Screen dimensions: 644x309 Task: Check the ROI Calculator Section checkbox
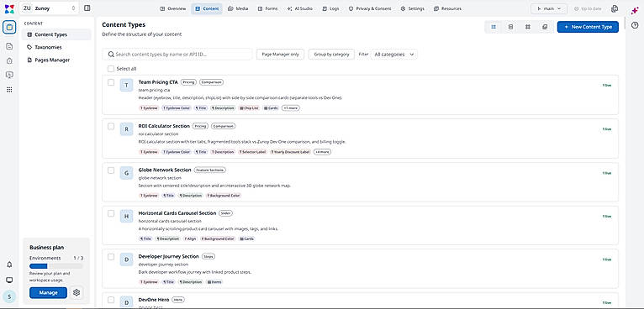click(x=111, y=127)
